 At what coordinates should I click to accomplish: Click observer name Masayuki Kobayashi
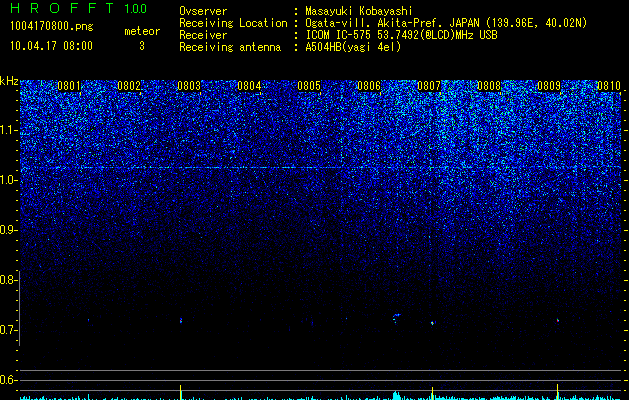pyautogui.click(x=359, y=11)
